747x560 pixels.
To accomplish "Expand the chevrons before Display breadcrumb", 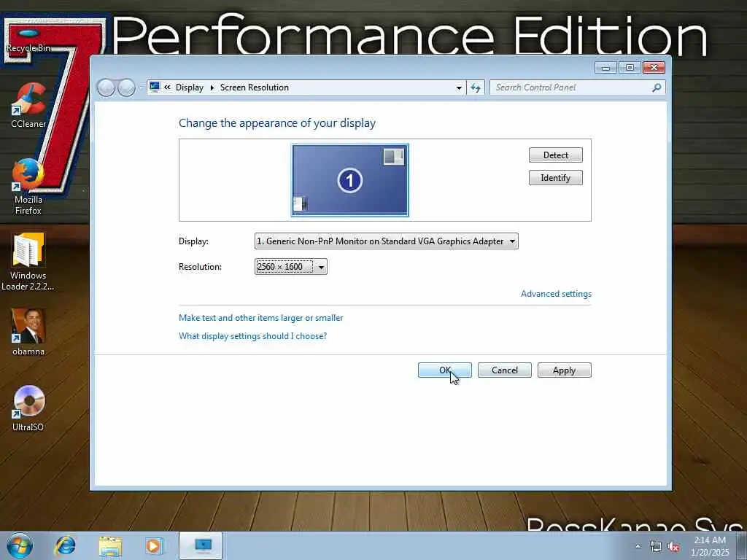I will [x=167, y=87].
